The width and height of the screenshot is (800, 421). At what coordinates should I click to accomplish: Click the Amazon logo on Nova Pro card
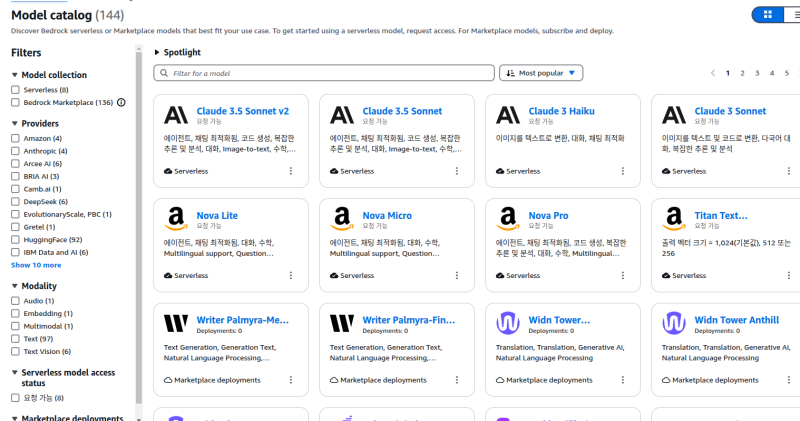point(507,219)
